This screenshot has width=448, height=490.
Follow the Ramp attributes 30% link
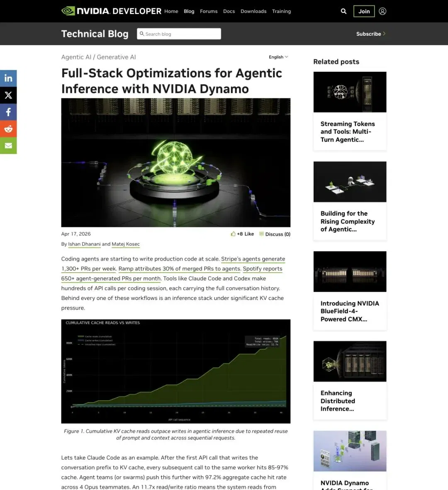click(179, 269)
